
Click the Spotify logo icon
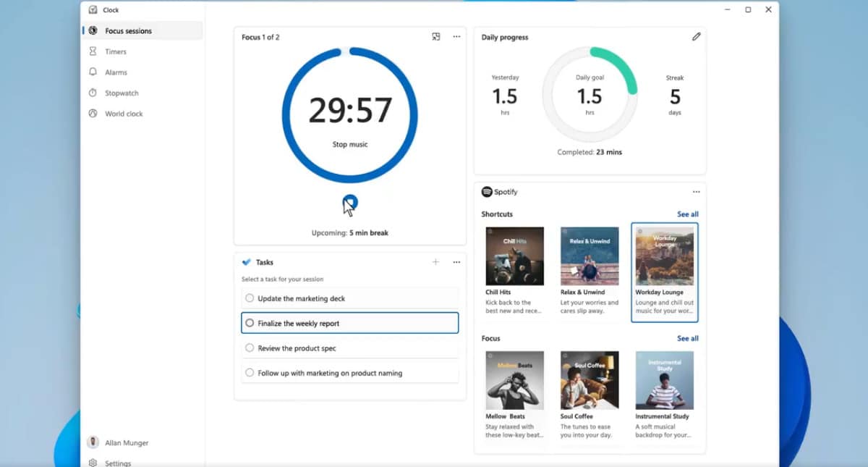pos(487,192)
